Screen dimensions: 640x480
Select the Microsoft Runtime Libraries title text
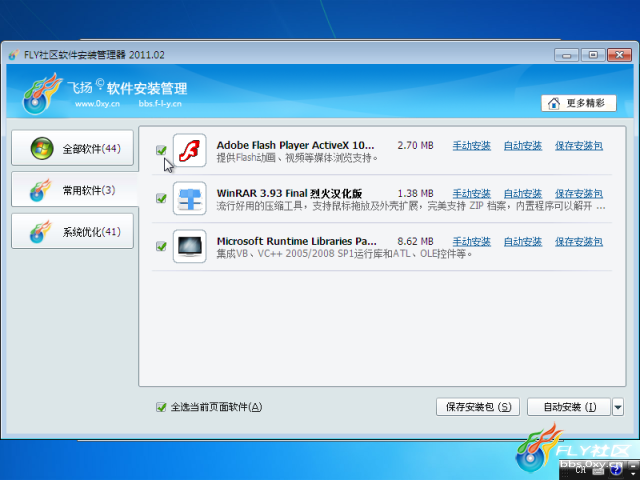click(x=296, y=241)
